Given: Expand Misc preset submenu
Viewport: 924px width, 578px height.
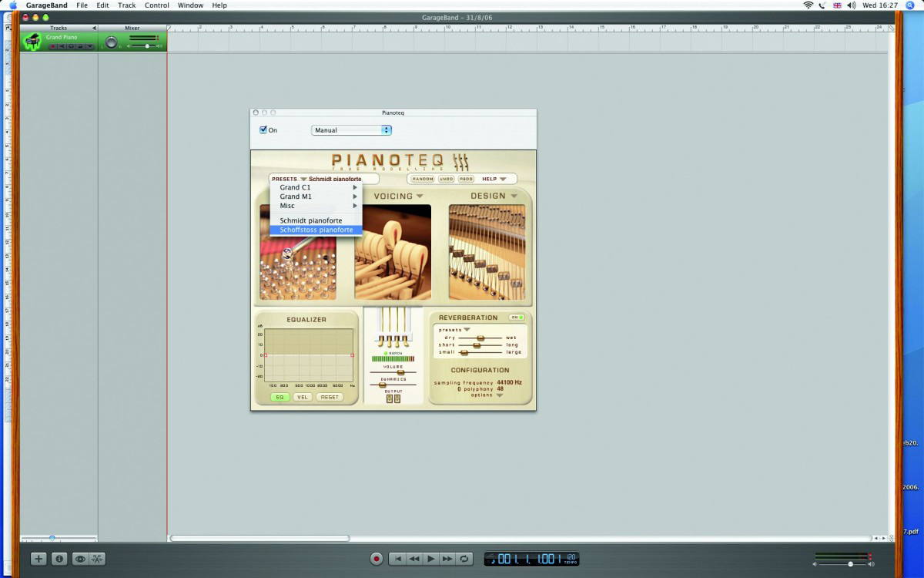Looking at the screenshot, I should [316, 206].
